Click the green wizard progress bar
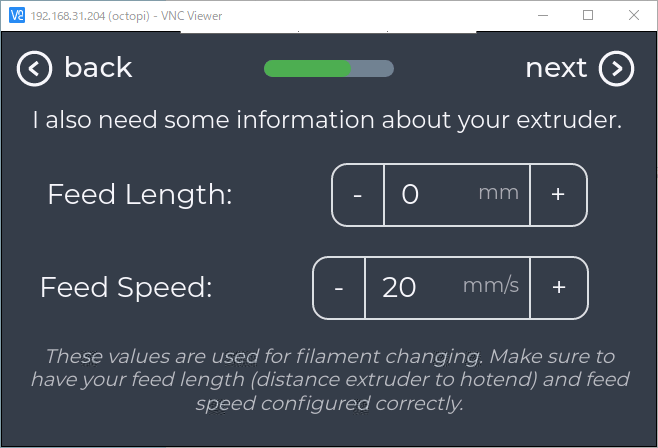658x448 pixels. (307, 68)
